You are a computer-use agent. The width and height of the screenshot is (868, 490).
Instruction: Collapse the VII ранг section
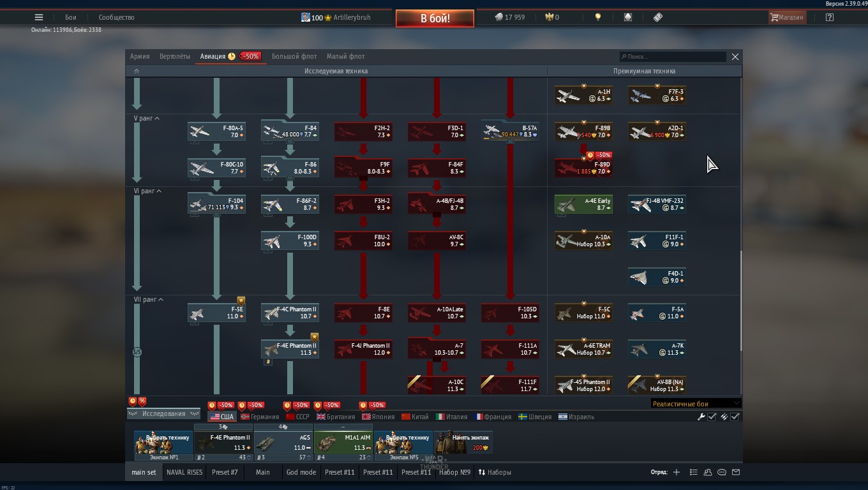pos(148,300)
